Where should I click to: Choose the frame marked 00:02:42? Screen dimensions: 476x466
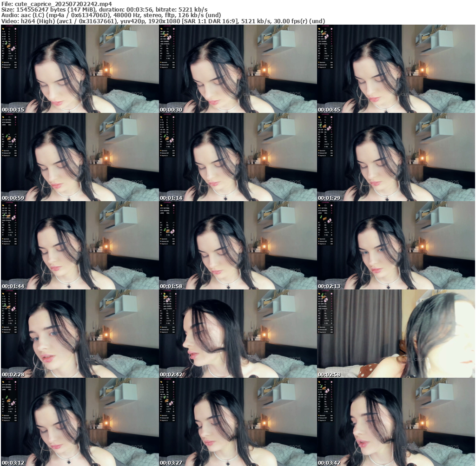pos(238,334)
